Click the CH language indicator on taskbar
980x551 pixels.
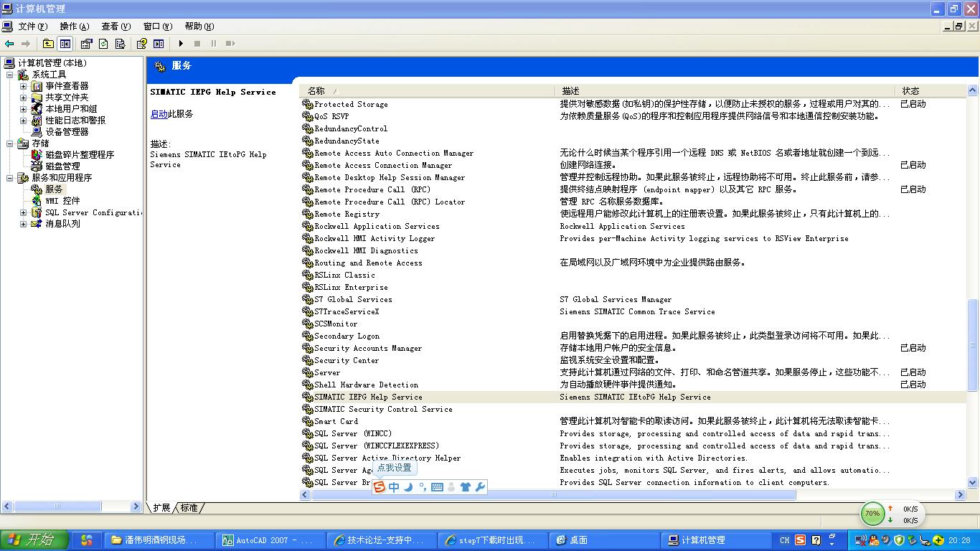click(785, 540)
